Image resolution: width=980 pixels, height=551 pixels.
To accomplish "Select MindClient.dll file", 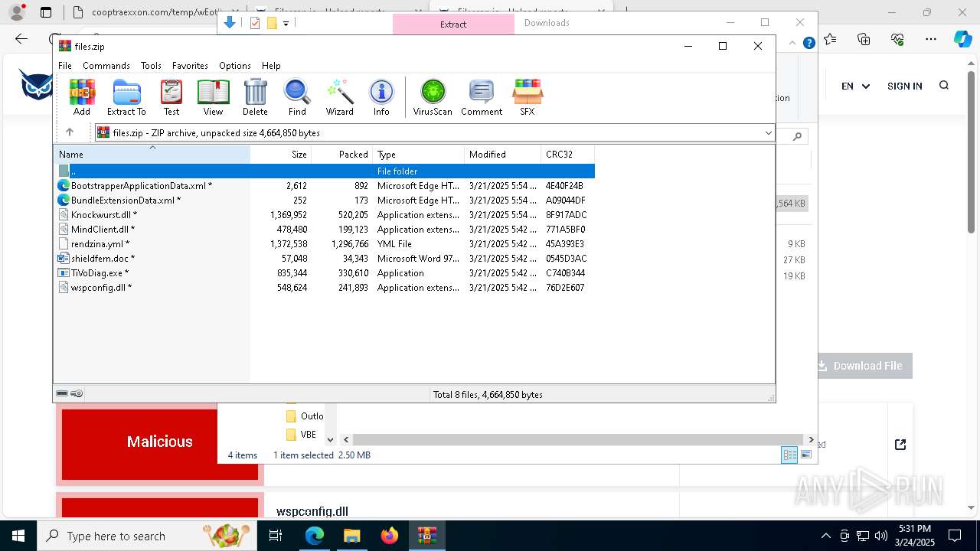I will pyautogui.click(x=325, y=229).
